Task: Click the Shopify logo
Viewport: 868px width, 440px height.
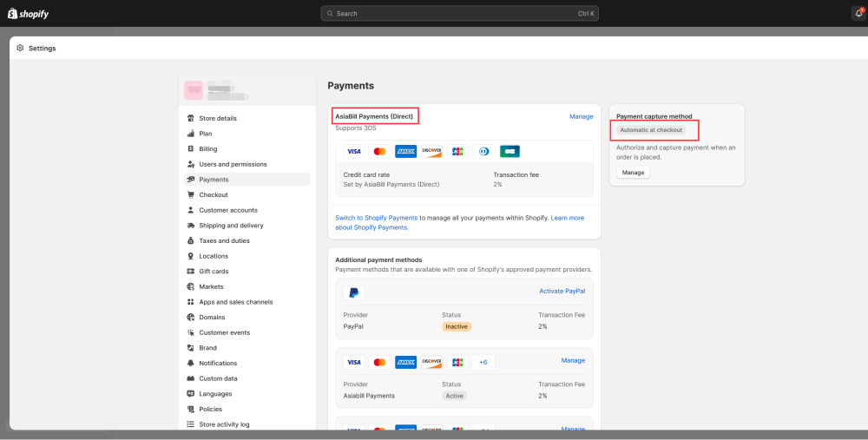Action: pos(29,14)
